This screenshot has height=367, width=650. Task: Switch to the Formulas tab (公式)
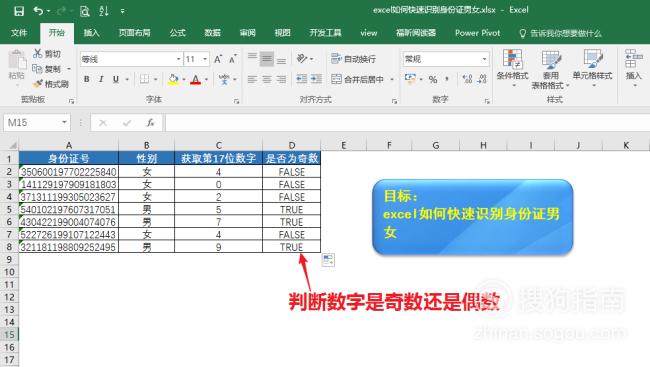click(x=177, y=33)
